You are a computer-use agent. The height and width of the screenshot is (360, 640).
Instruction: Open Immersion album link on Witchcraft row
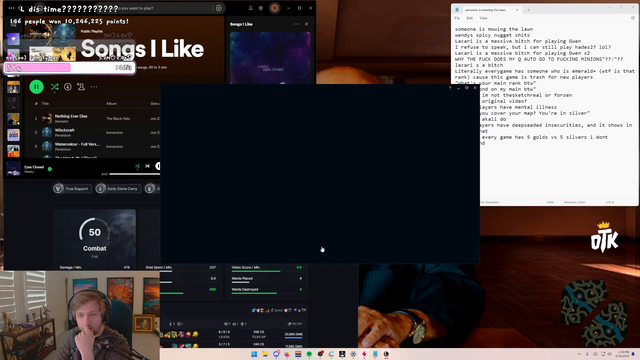[114, 133]
